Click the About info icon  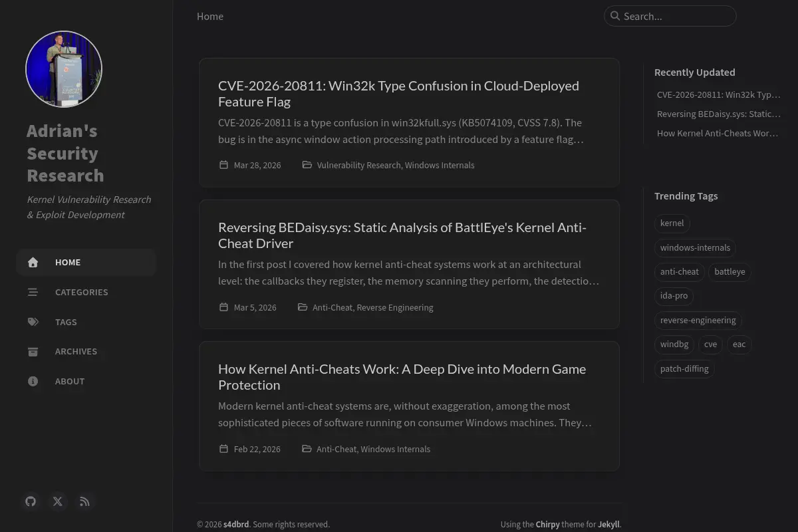coord(33,381)
